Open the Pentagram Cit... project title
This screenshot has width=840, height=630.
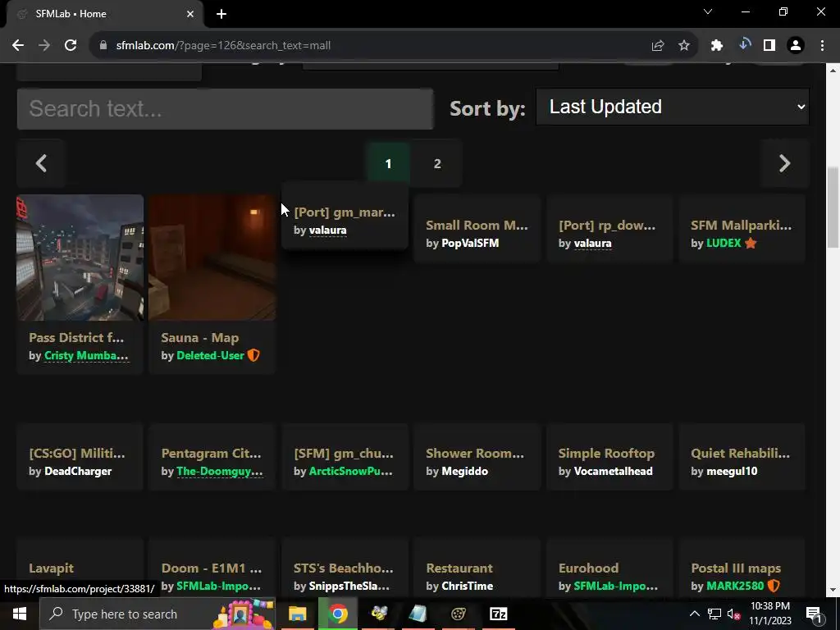pos(211,453)
